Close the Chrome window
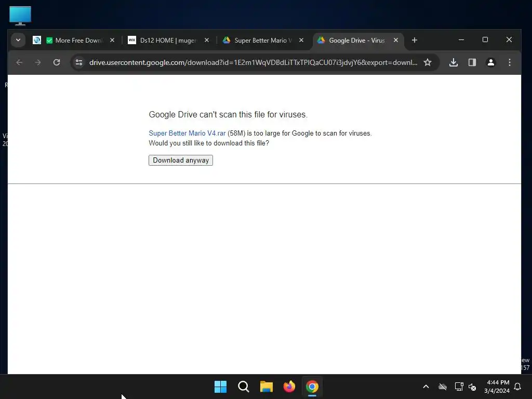Screen dimensions: 532x399 pos(509,39)
